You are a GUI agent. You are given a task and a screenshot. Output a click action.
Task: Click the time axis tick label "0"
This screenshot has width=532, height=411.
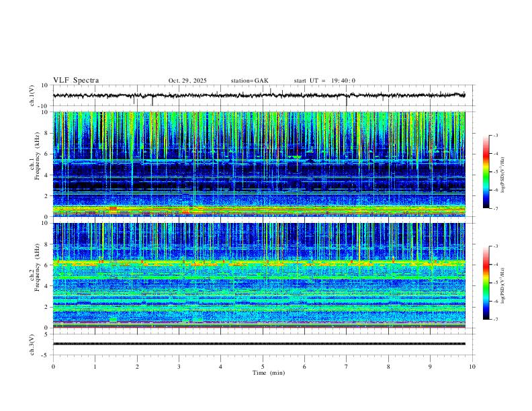point(53,367)
